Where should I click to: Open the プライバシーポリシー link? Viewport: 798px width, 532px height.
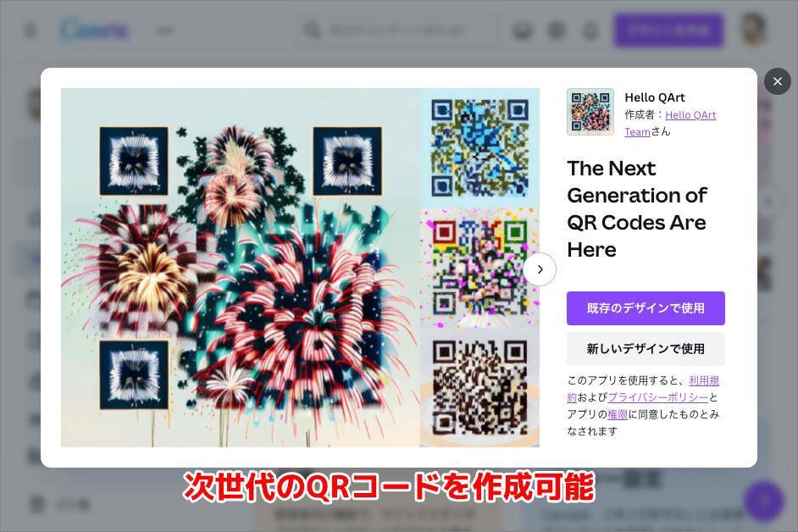coord(657,397)
